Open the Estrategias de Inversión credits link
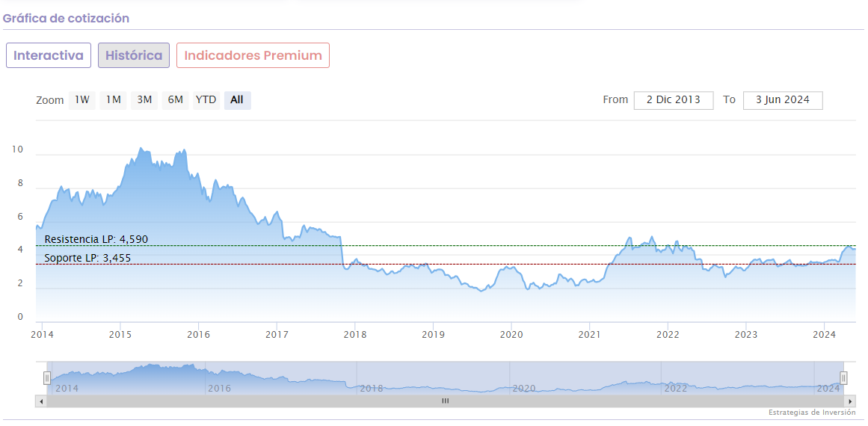This screenshot has width=868, height=426. (x=812, y=413)
